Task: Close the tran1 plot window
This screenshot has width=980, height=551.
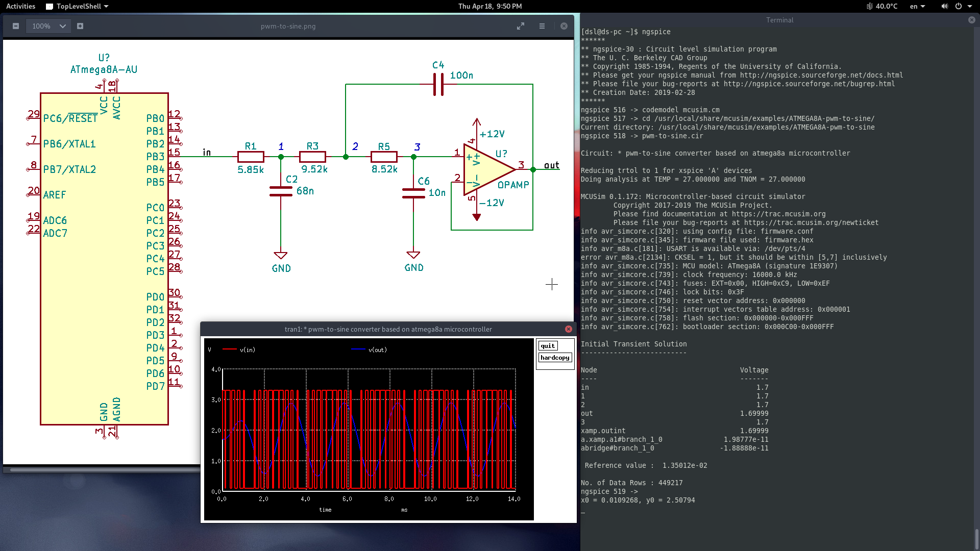Action: (569, 329)
